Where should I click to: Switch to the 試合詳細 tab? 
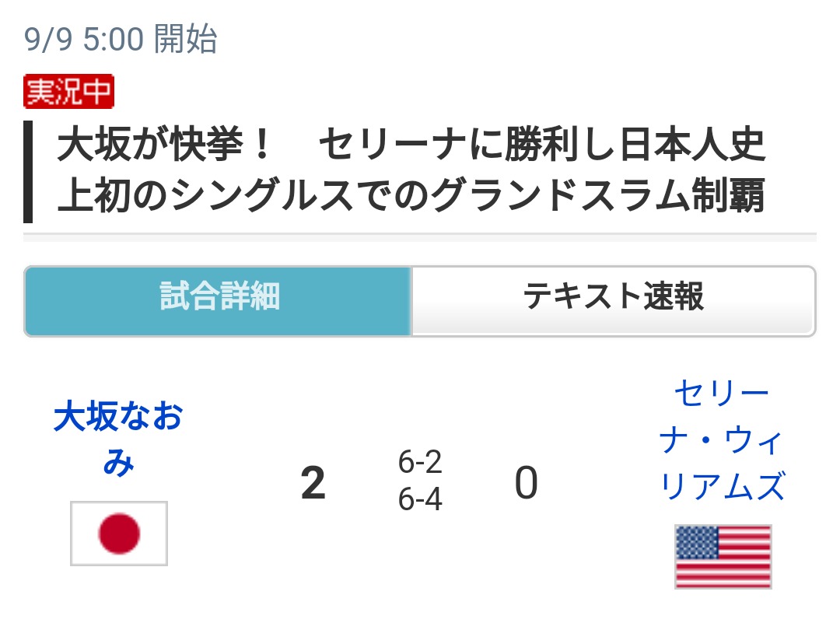pyautogui.click(x=219, y=300)
